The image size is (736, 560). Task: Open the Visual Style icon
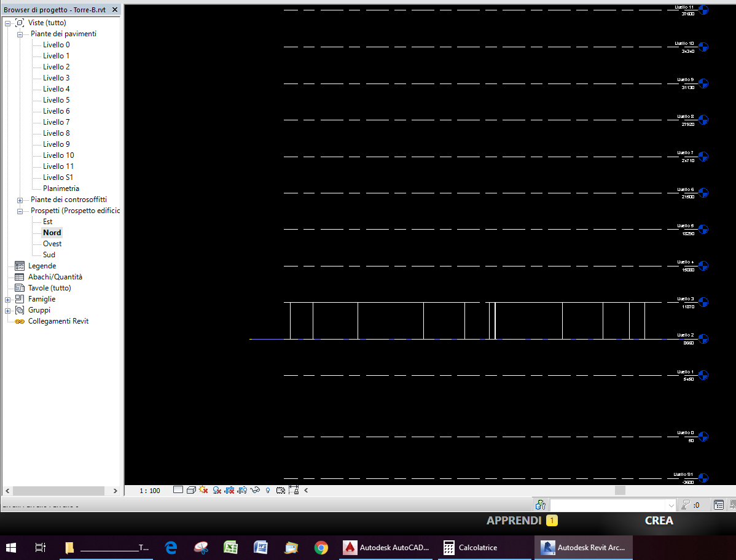pyautogui.click(x=191, y=490)
